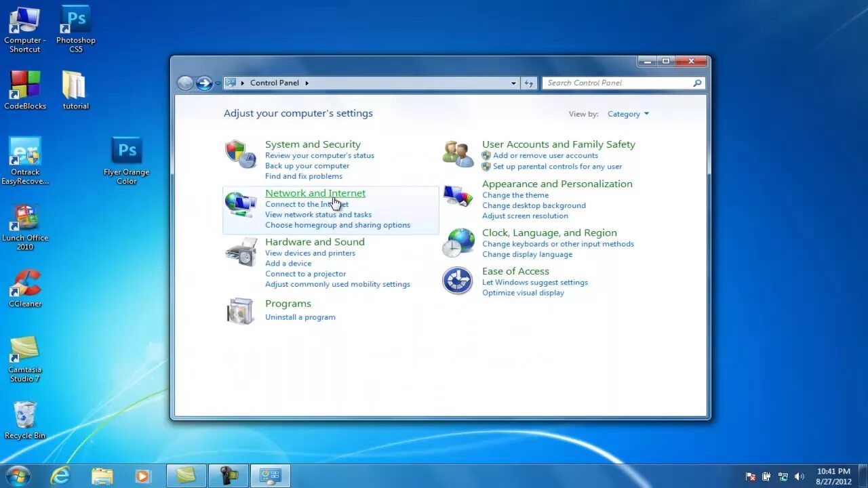Open the Ease of Access icon
Screen dimensions: 868x488
pyautogui.click(x=458, y=281)
